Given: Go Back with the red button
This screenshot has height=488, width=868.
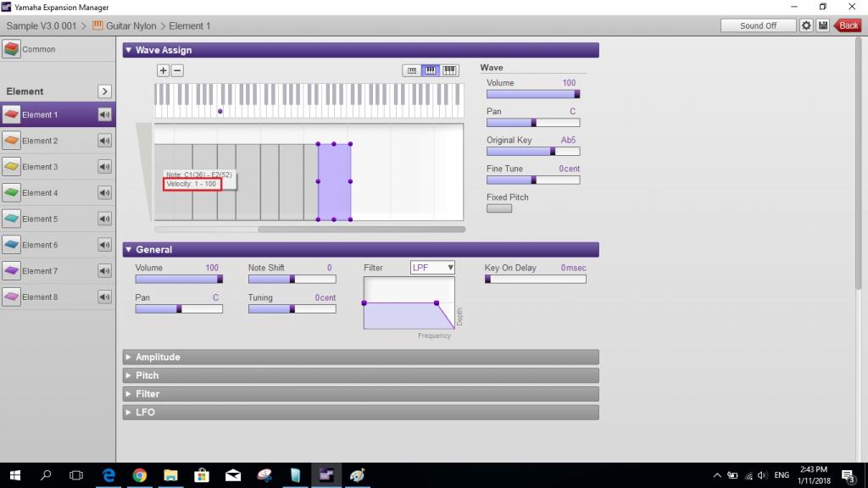Looking at the screenshot, I should coord(848,25).
